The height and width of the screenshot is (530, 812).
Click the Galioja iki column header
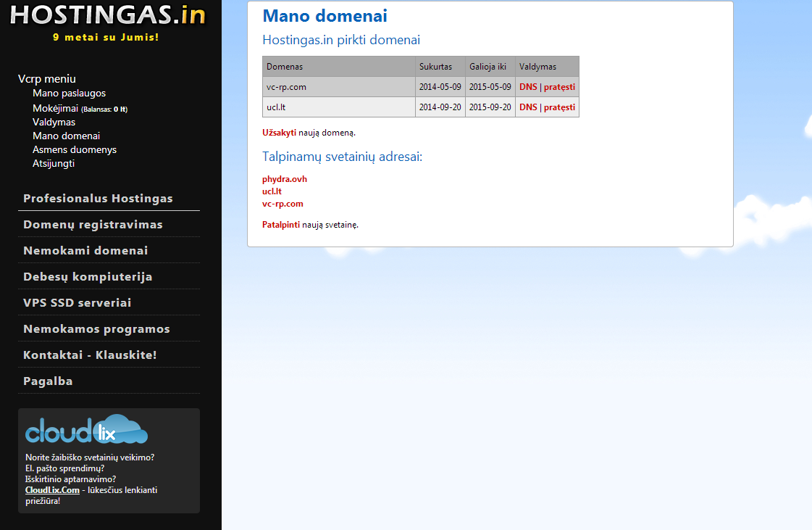point(490,67)
